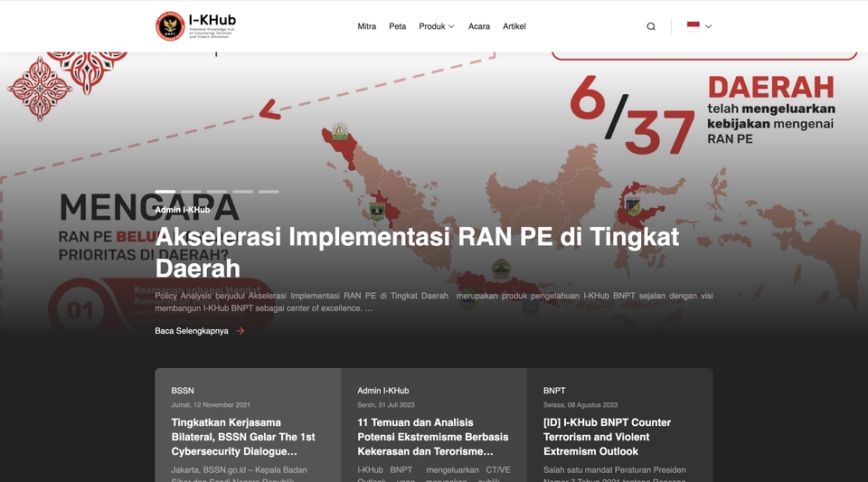Expand the language selector chevron
This screenshot has height=482, width=868.
coord(708,26)
